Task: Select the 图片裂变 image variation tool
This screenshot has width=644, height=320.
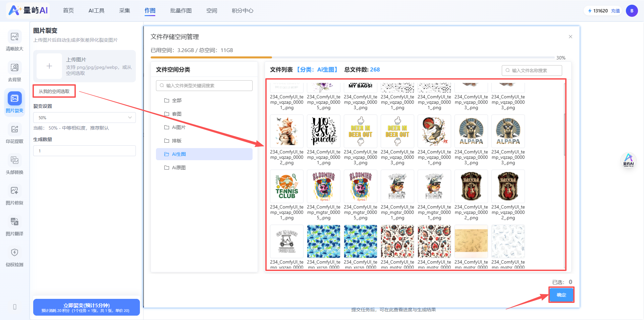Action: tap(14, 102)
